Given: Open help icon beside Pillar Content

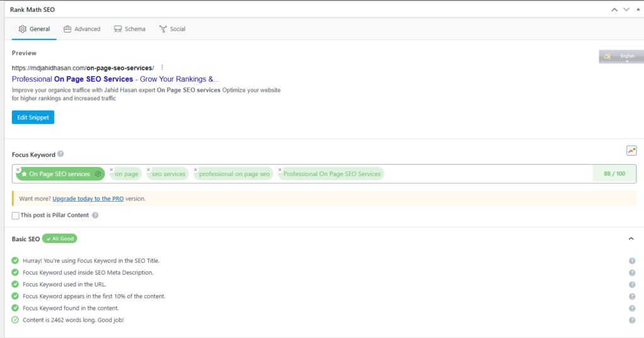Looking at the screenshot, I should 96,215.
